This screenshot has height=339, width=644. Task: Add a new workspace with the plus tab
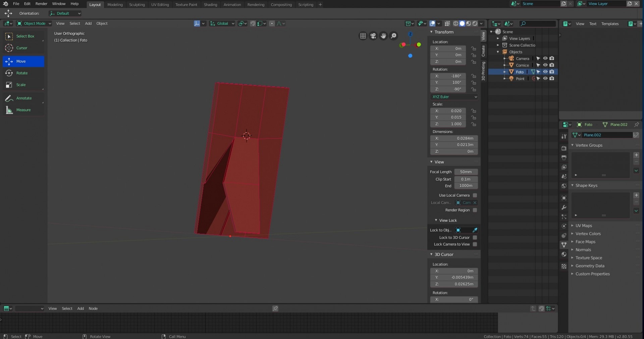320,5
